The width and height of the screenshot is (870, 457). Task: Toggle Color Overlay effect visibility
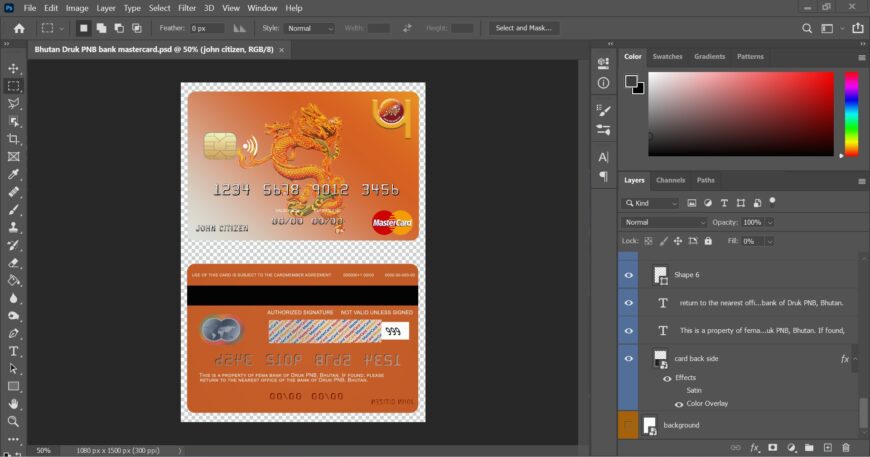(679, 404)
